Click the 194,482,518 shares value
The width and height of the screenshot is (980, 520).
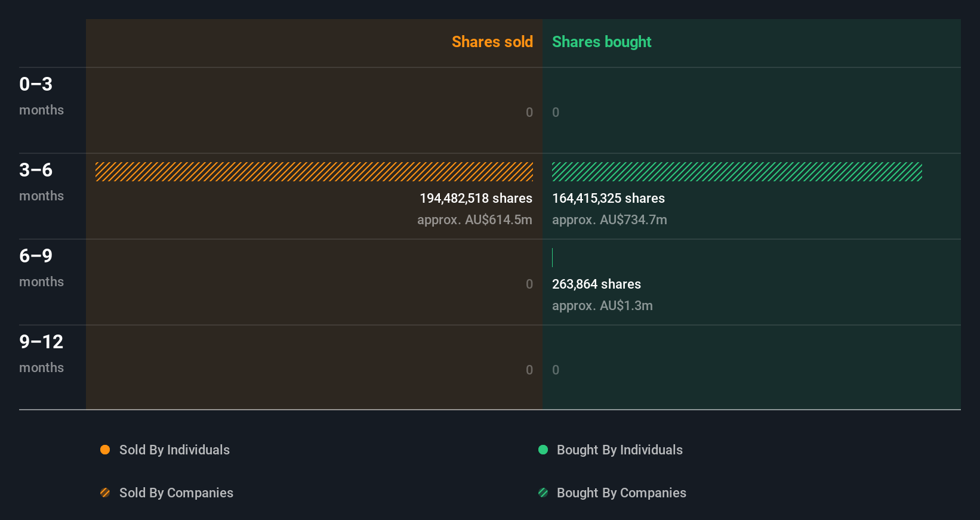(x=476, y=198)
